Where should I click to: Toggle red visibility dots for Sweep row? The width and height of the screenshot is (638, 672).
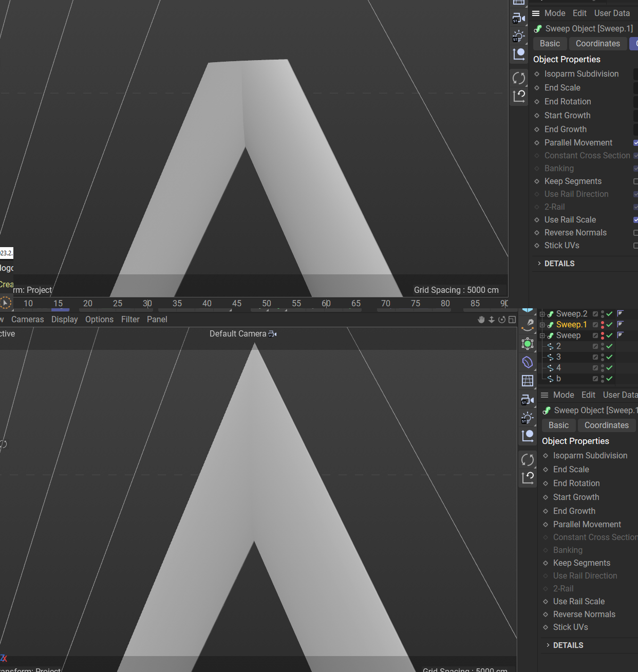[x=603, y=335]
